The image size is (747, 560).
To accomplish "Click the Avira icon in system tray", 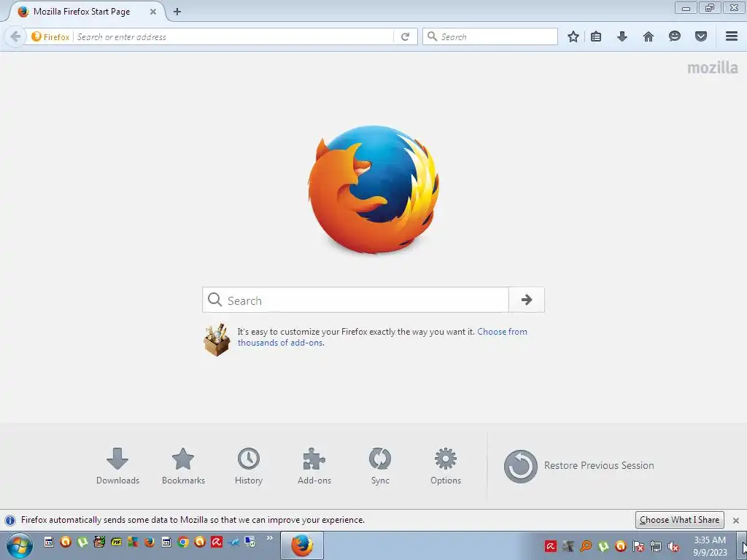I will coord(551,546).
